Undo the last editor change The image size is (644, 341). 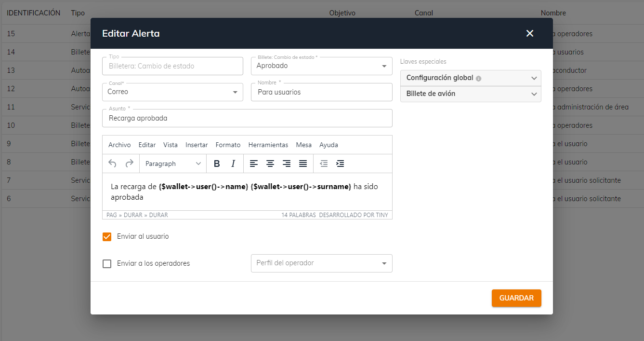pyautogui.click(x=112, y=164)
